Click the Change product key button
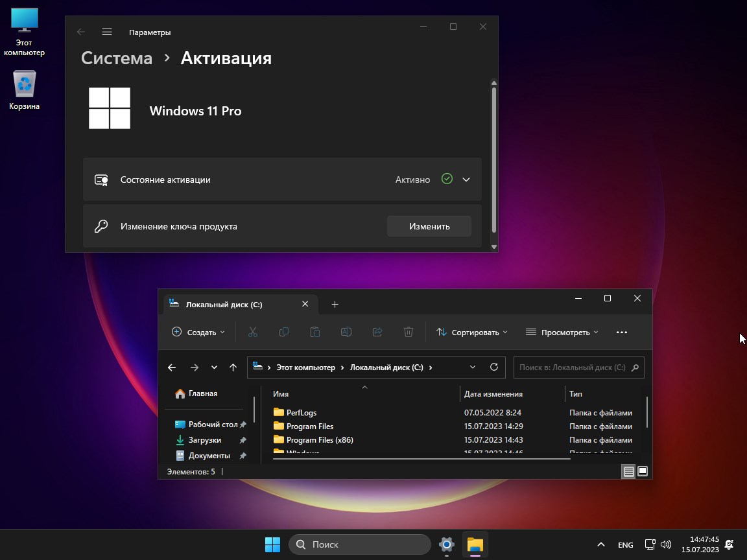This screenshot has width=747, height=560. click(429, 226)
